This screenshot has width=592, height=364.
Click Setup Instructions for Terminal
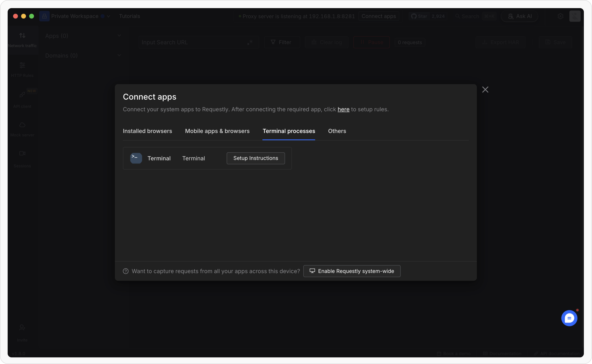click(x=256, y=158)
